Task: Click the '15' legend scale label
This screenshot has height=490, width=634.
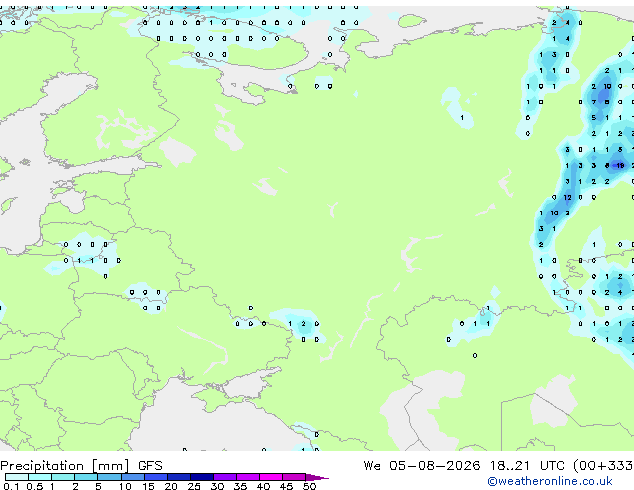Action: pyautogui.click(x=148, y=486)
